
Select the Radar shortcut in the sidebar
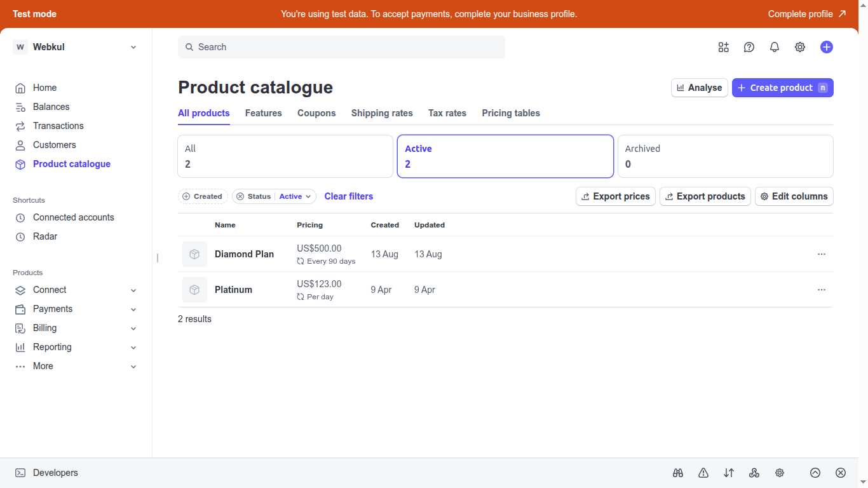coord(45,236)
